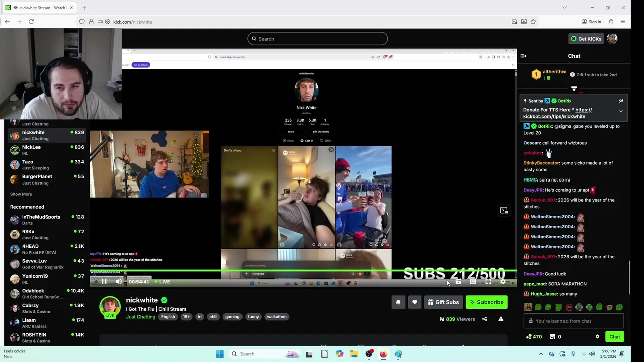Enable notifications with the bell button
Viewport: 644px width, 362px height.
click(x=398, y=302)
